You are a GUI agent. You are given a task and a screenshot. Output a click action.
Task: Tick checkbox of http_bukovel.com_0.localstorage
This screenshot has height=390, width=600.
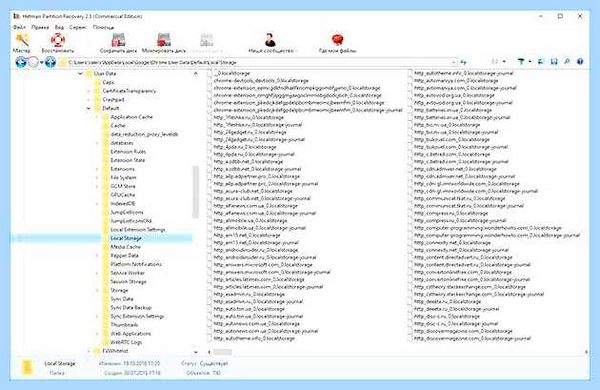410,140
